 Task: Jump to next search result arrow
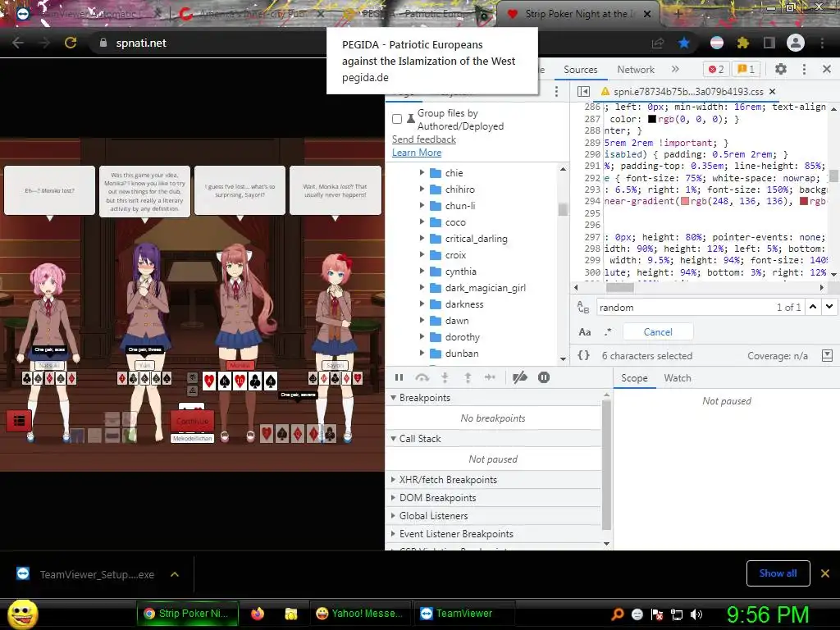click(829, 307)
